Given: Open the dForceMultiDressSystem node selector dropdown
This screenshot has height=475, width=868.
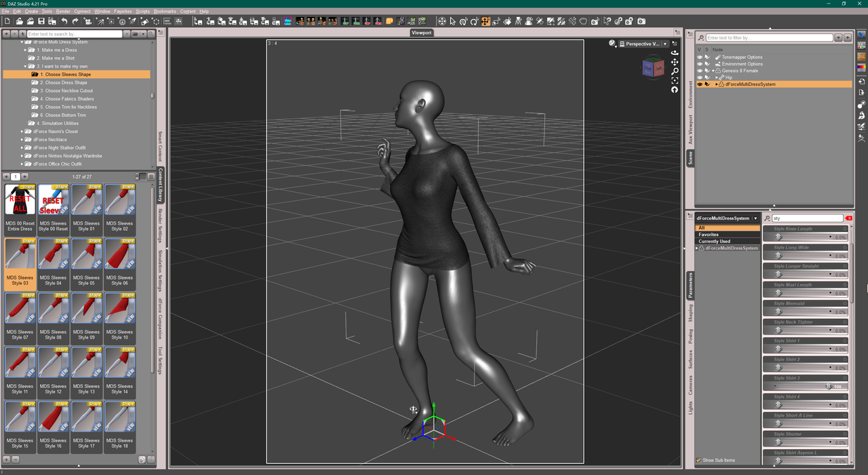Looking at the screenshot, I should (x=727, y=218).
